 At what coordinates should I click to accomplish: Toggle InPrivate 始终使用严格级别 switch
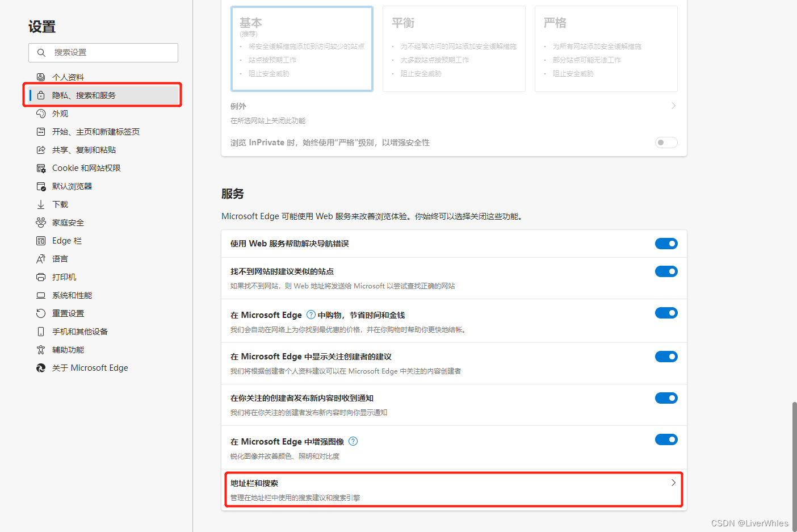[x=666, y=143]
